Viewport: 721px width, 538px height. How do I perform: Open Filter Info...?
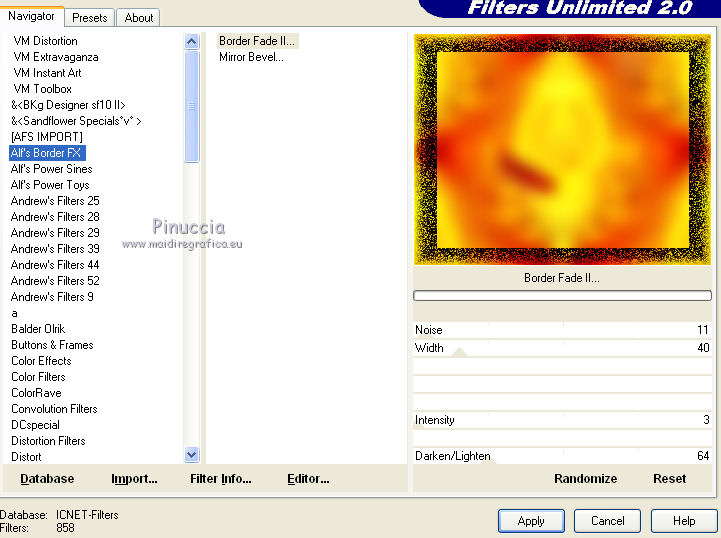tap(221, 479)
